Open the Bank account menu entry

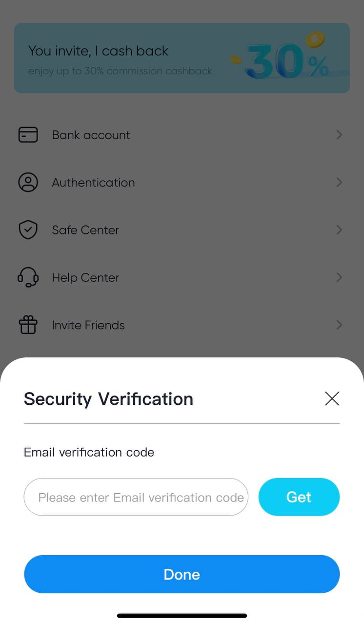[91, 135]
